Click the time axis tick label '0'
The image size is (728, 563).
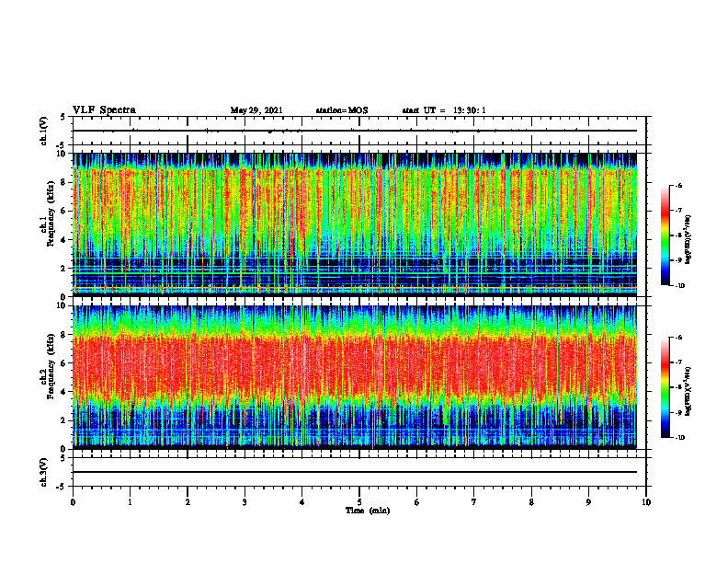click(73, 502)
